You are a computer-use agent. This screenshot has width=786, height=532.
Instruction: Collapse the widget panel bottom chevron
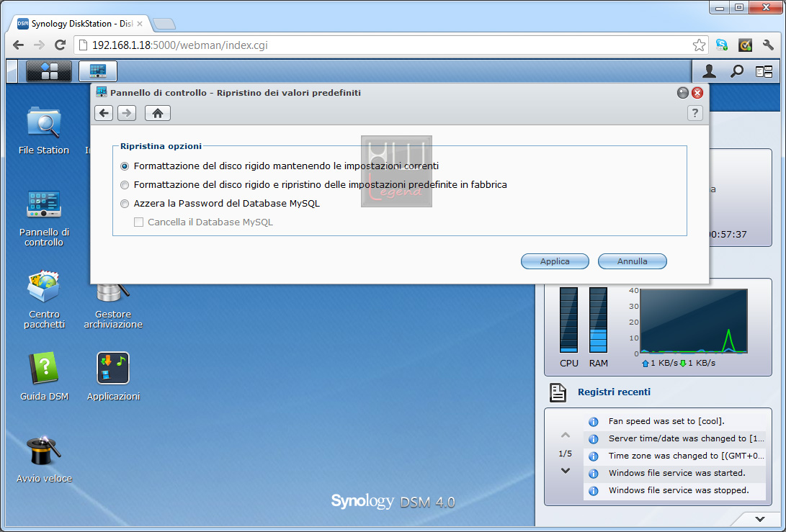(x=760, y=519)
